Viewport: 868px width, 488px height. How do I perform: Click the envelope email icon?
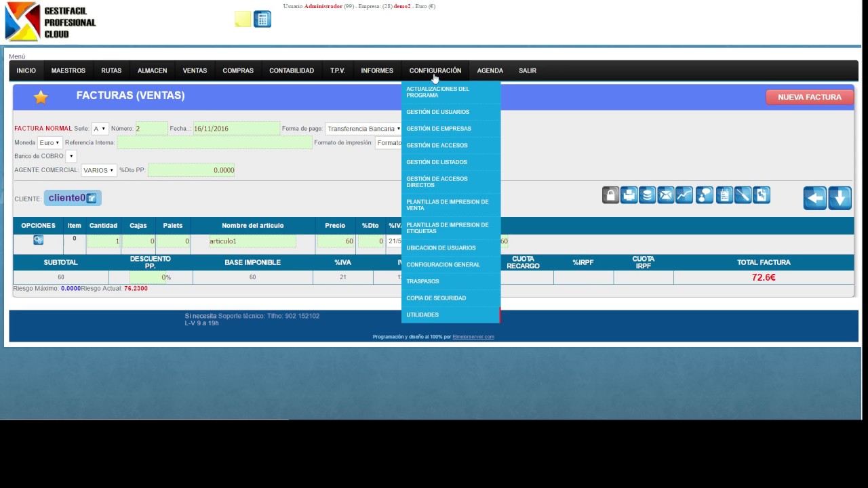[665, 196]
